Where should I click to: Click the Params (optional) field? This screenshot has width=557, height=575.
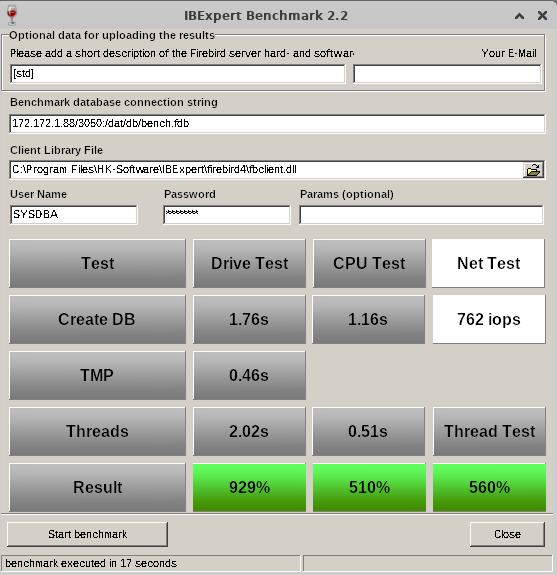point(421,215)
